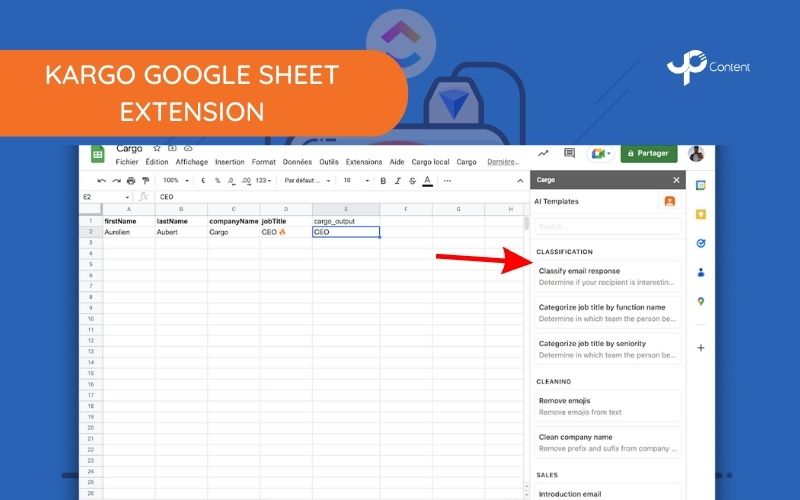This screenshot has height=500, width=800.
Task: Toggle italic text formatting
Action: click(x=397, y=181)
